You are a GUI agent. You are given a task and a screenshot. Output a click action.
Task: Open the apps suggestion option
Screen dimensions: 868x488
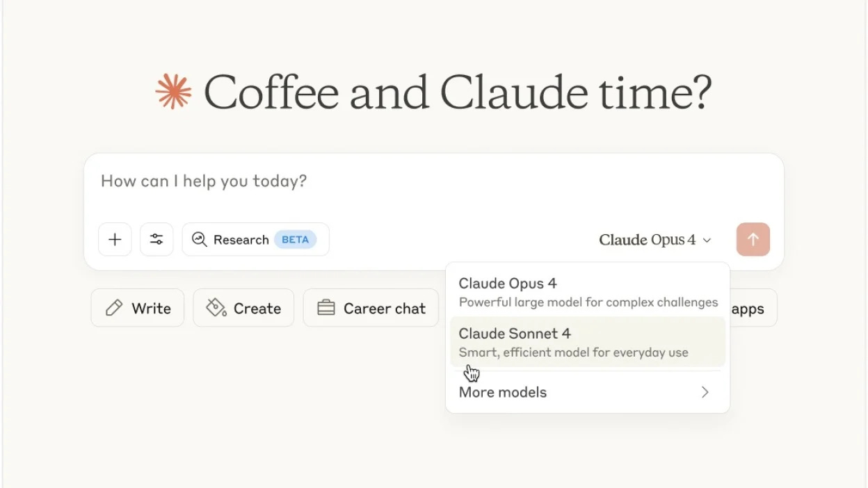click(x=749, y=308)
